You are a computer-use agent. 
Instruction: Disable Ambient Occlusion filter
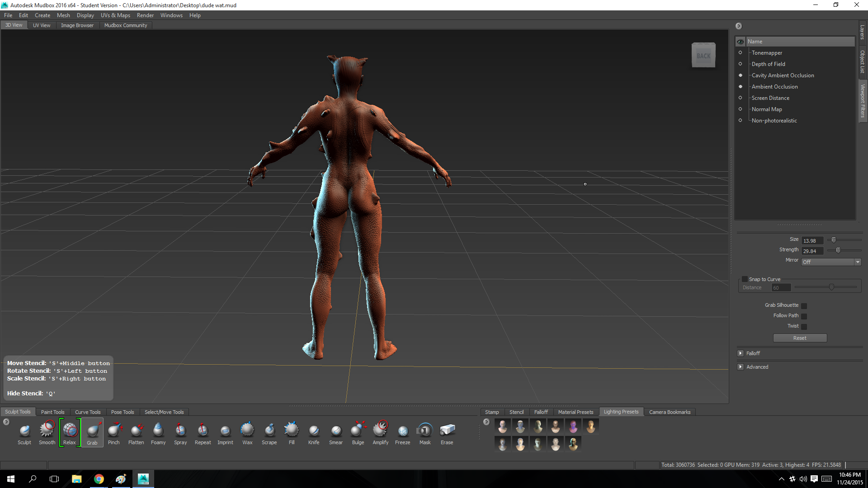740,86
